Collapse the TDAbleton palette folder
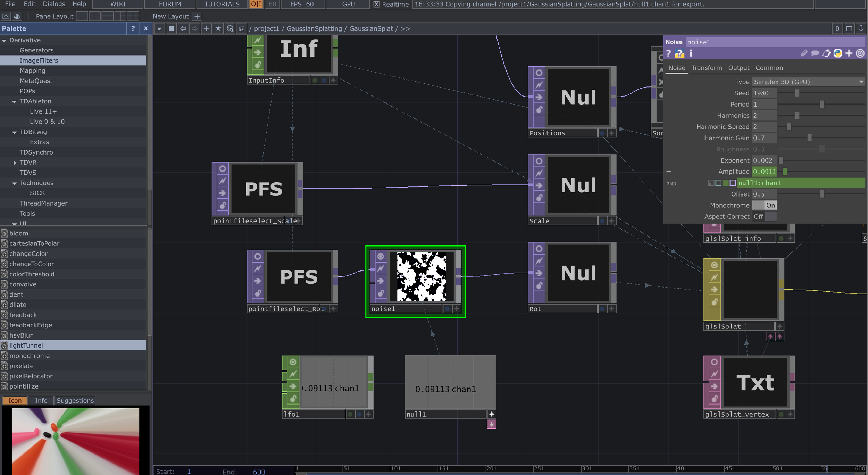The width and height of the screenshot is (868, 475). 14,101
